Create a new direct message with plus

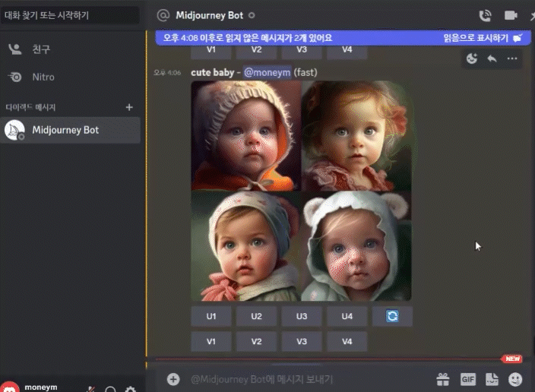point(129,107)
